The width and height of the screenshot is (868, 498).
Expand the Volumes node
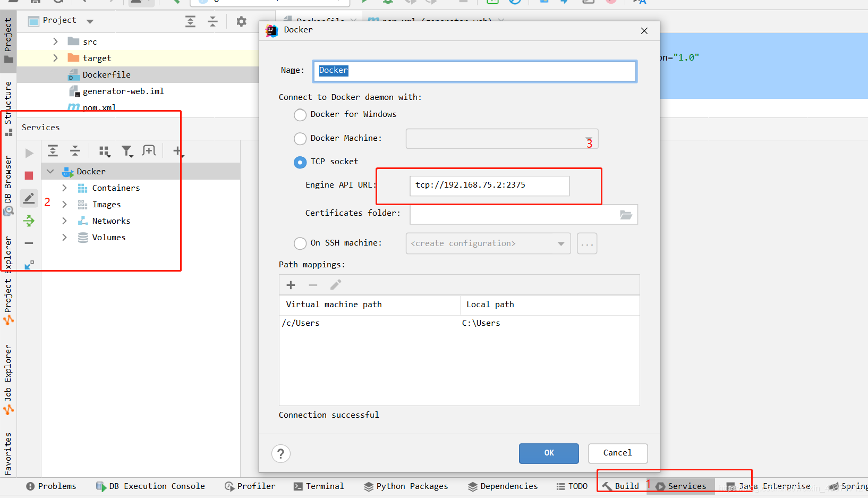point(64,238)
